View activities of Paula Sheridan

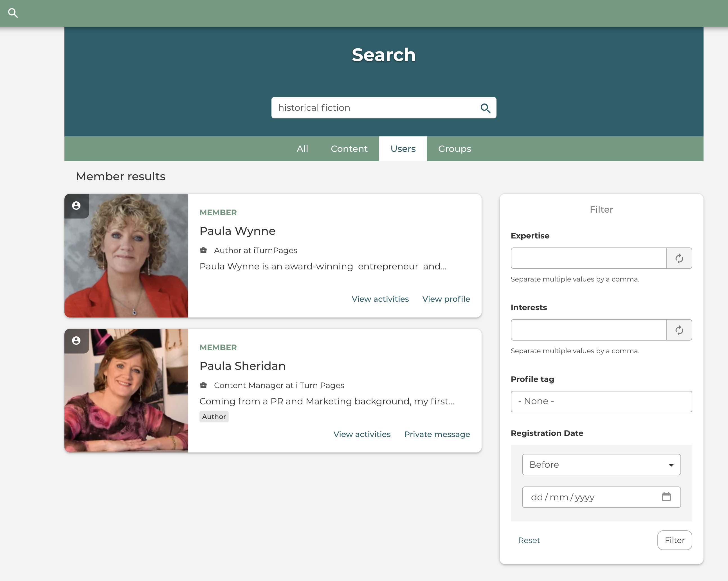coord(362,434)
